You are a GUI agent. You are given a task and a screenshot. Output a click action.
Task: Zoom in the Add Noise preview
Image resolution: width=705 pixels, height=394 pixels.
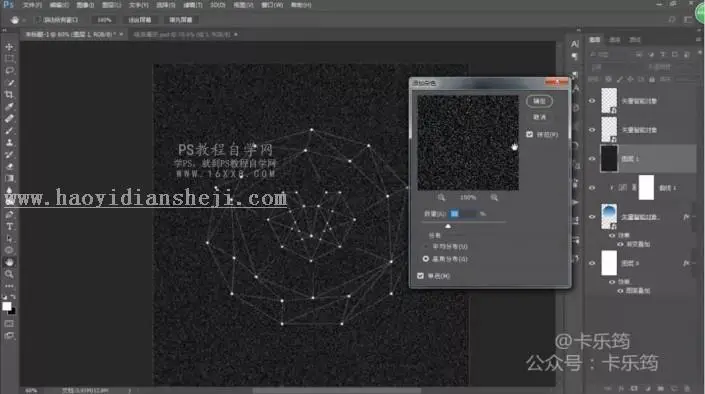pos(494,197)
